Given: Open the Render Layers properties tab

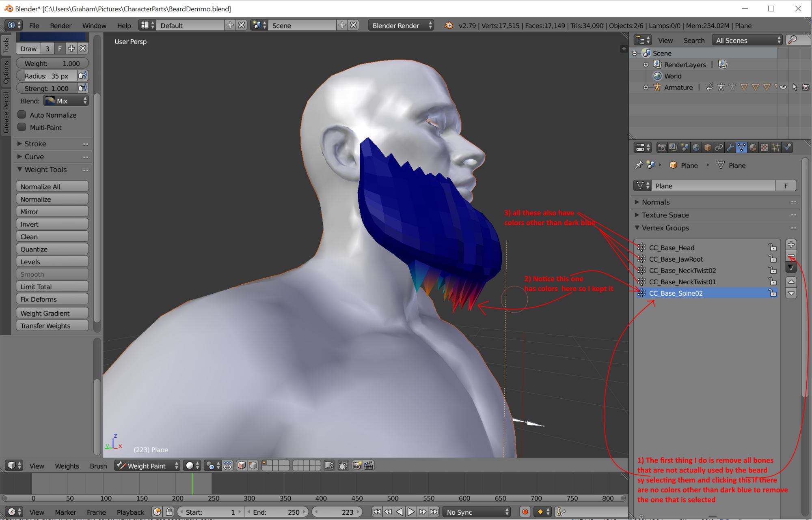Looking at the screenshot, I should 673,148.
